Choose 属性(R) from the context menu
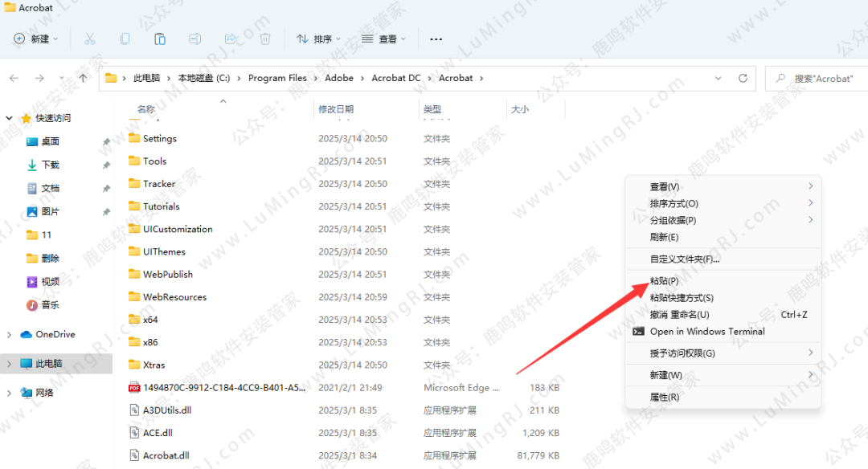 click(x=664, y=397)
